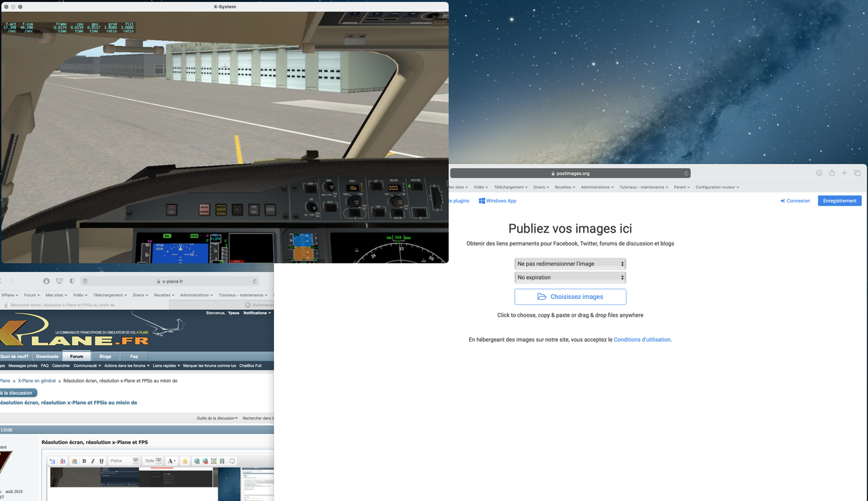
Task: Click the Windows App logo link
Action: pyautogui.click(x=498, y=201)
